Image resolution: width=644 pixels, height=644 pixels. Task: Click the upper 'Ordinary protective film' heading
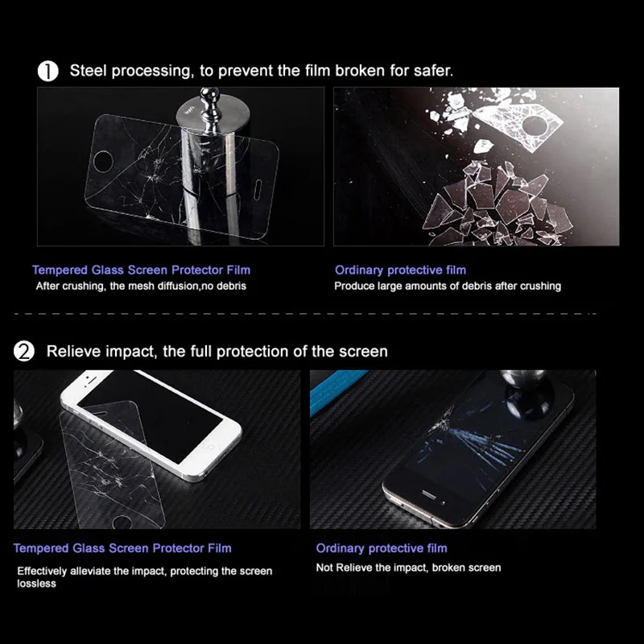pyautogui.click(x=400, y=270)
